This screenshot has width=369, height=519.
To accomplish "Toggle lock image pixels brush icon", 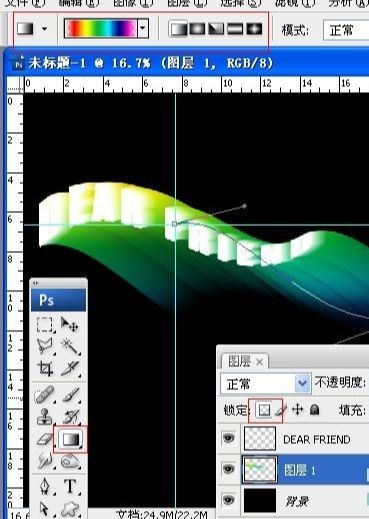I will click(281, 410).
